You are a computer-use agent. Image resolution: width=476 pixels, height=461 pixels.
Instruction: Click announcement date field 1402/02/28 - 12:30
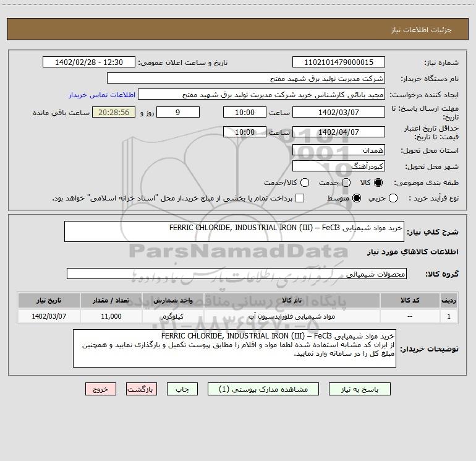click(88, 62)
